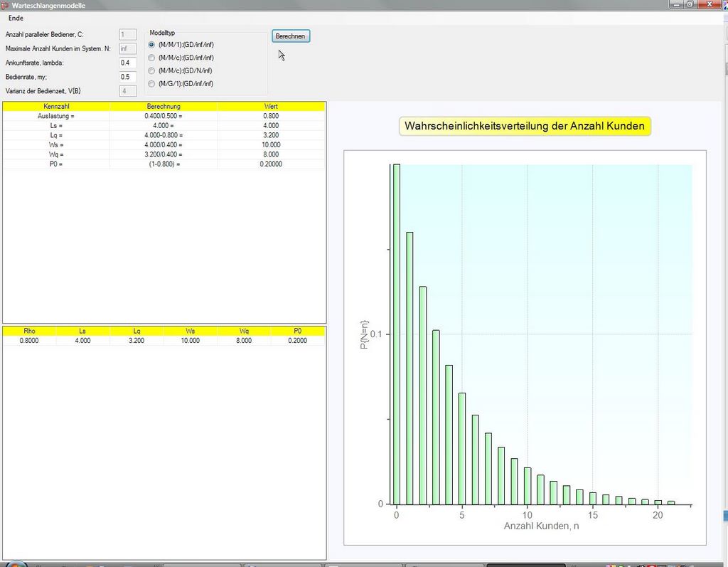Click the Varianz der Bedienzeit field
728x567 pixels.
pos(128,91)
